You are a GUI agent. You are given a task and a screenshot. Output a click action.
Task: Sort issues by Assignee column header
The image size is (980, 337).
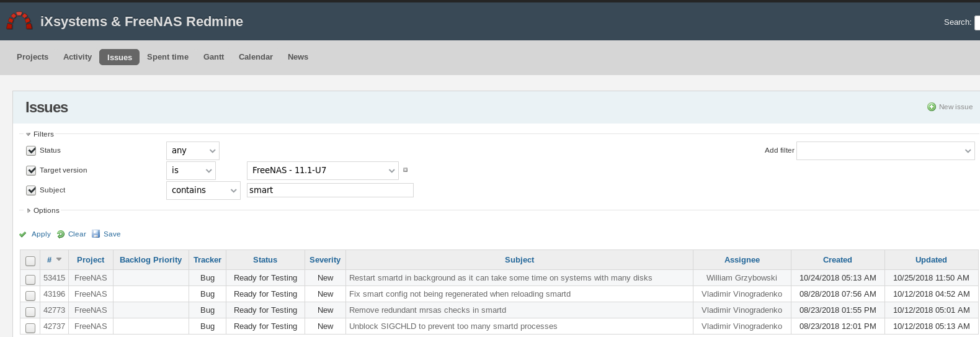742,260
